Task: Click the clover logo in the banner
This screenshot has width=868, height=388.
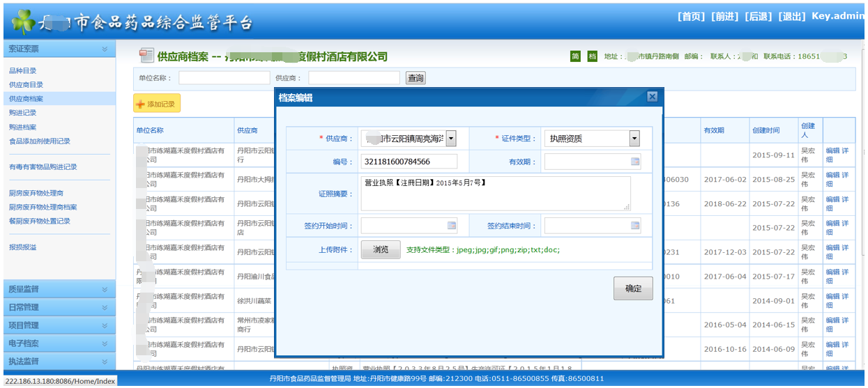Action: click(x=22, y=22)
